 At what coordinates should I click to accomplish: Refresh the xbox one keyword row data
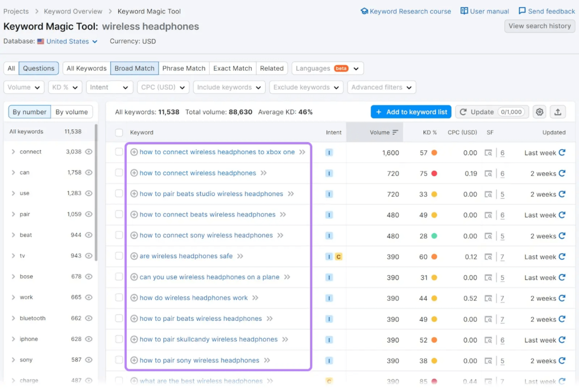pyautogui.click(x=561, y=153)
